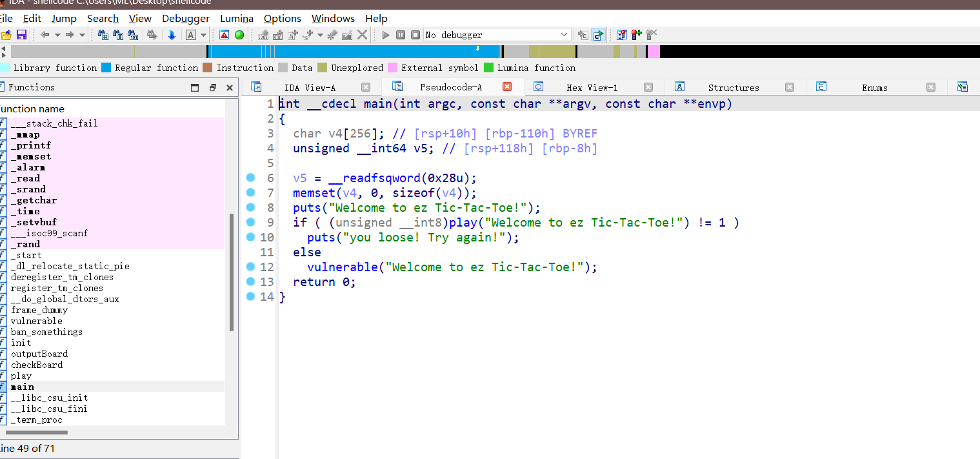980x459 pixels.
Task: Click the struct variable icon
Action: [x=308, y=35]
